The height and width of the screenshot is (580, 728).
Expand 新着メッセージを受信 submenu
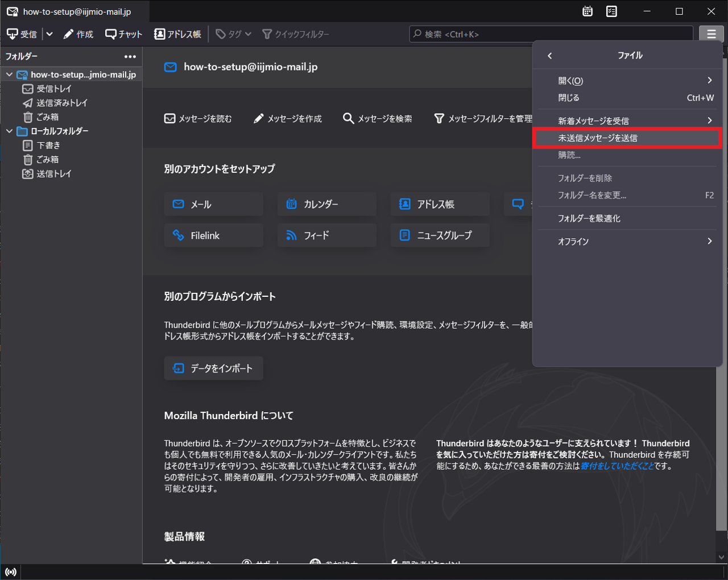pos(627,121)
